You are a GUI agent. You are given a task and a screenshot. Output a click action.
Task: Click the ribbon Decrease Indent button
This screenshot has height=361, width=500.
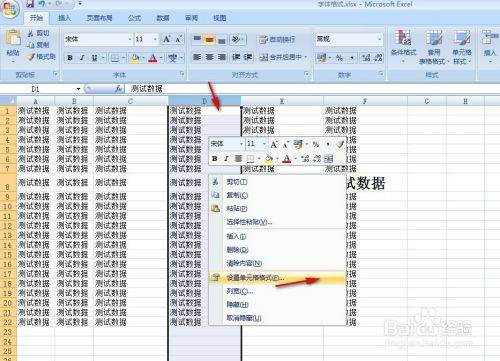pyautogui.click(x=236, y=57)
